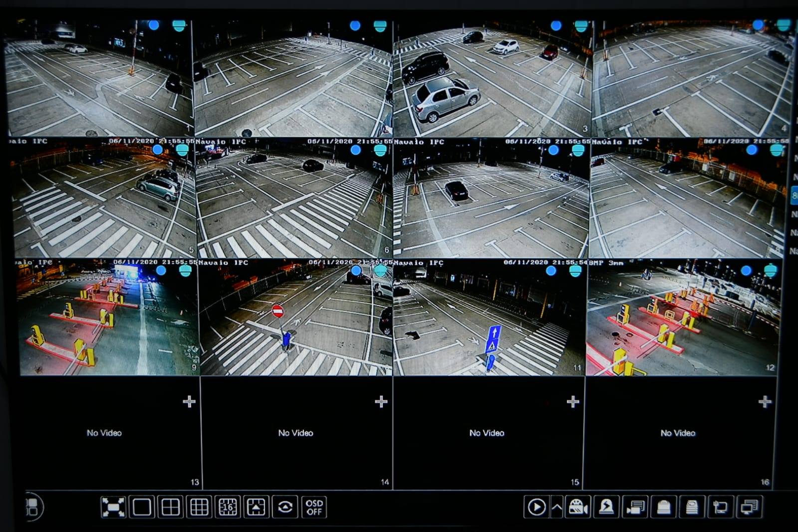This screenshot has width=798, height=532.
Task: Expand the playback options up-arrow
Action: pyautogui.click(x=557, y=508)
